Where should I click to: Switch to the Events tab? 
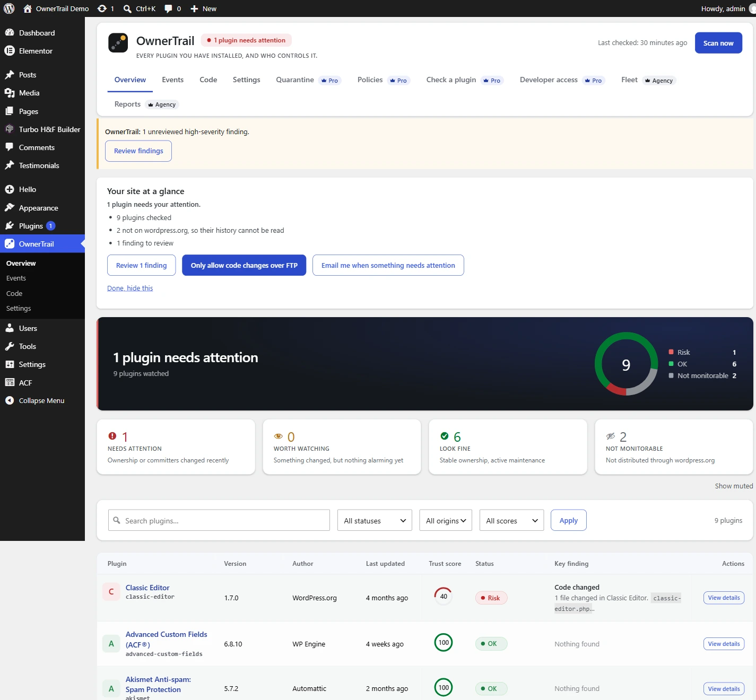click(x=172, y=80)
